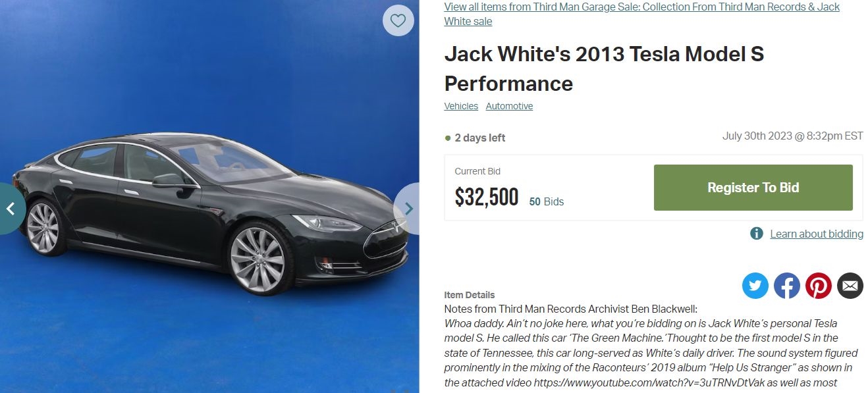Click the $32,500 current bid amount
The image size is (868, 393).
tap(487, 197)
